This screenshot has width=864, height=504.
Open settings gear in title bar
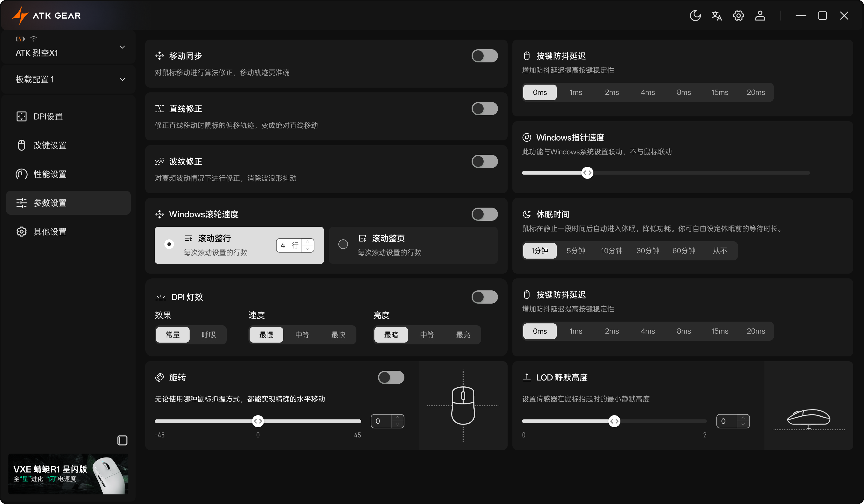(x=738, y=16)
